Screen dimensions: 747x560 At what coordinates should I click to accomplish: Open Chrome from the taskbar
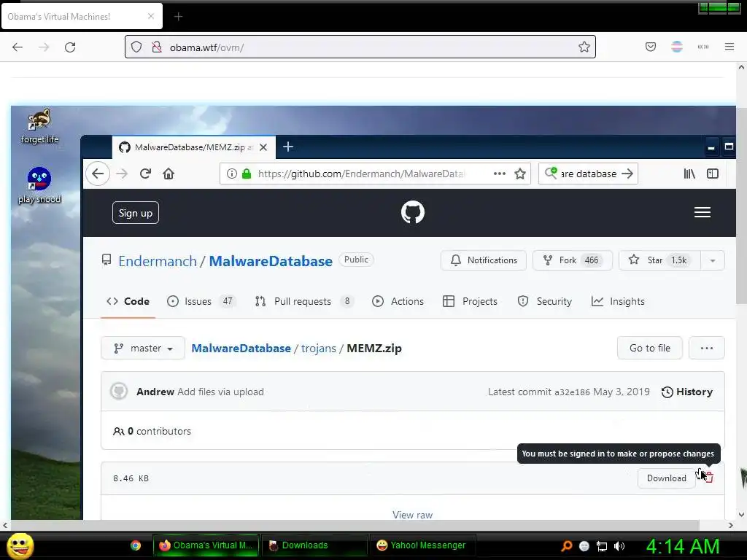tap(136, 545)
